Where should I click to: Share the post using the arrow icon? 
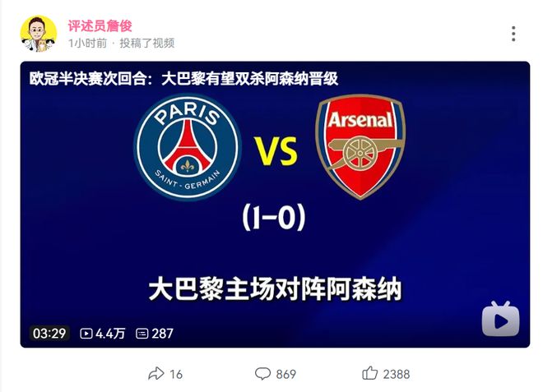[155, 374]
